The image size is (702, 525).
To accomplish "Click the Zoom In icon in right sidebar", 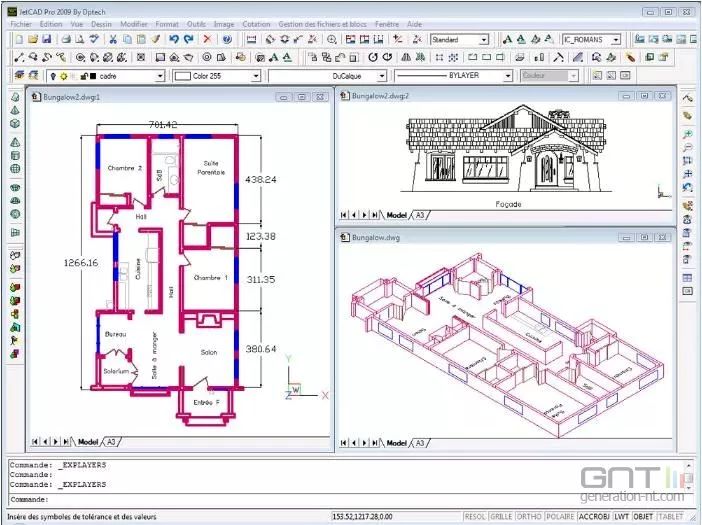I will tap(687, 134).
